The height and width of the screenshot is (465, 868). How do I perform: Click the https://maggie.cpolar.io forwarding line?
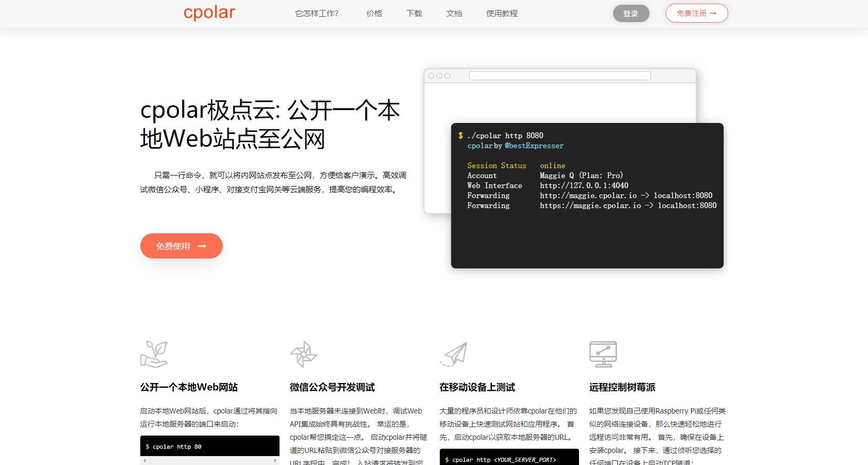tap(592, 205)
